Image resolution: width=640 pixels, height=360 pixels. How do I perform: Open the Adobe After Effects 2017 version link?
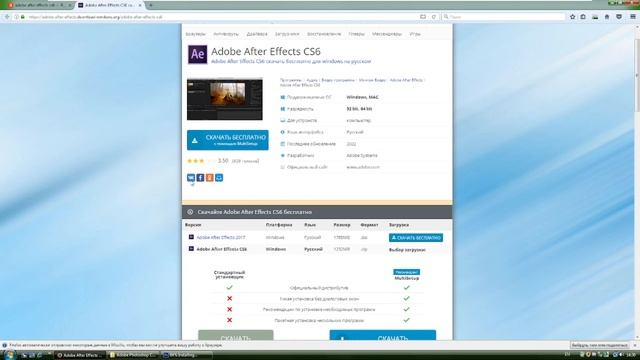click(x=221, y=237)
